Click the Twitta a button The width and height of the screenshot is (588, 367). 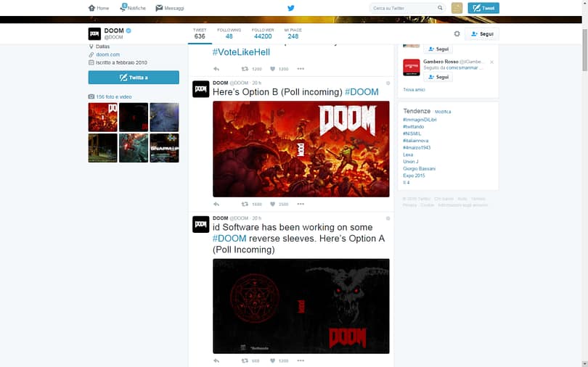point(134,78)
